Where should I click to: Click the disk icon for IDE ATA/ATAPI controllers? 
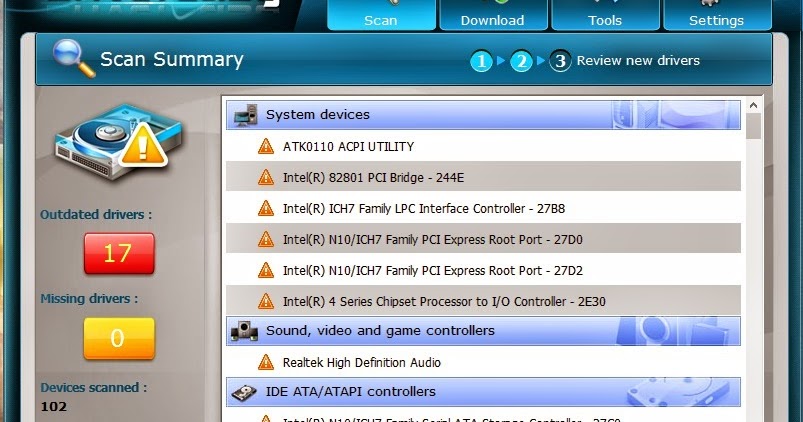coord(244,393)
